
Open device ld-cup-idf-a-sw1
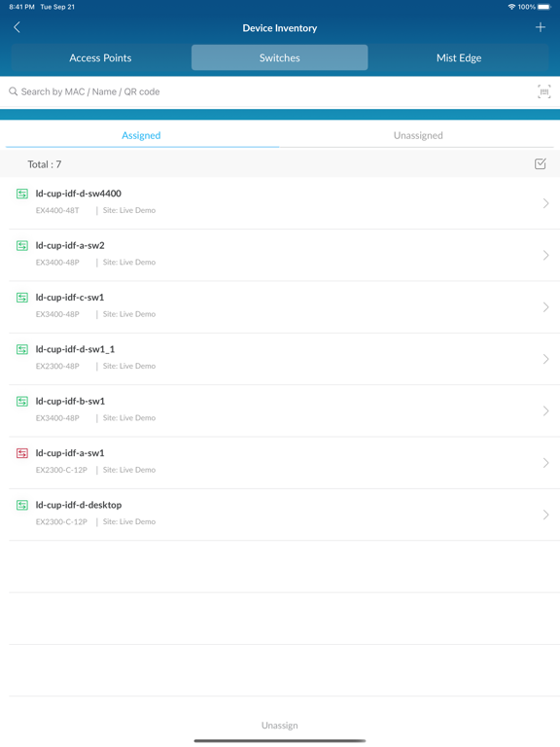[280, 463]
